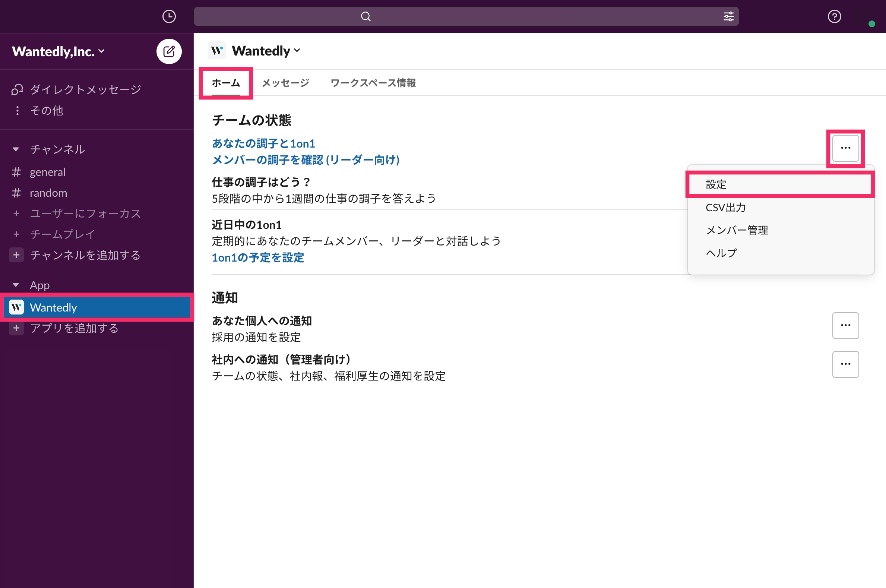Compose a new message with pencil icon
The height and width of the screenshot is (588, 886).
[x=169, y=51]
